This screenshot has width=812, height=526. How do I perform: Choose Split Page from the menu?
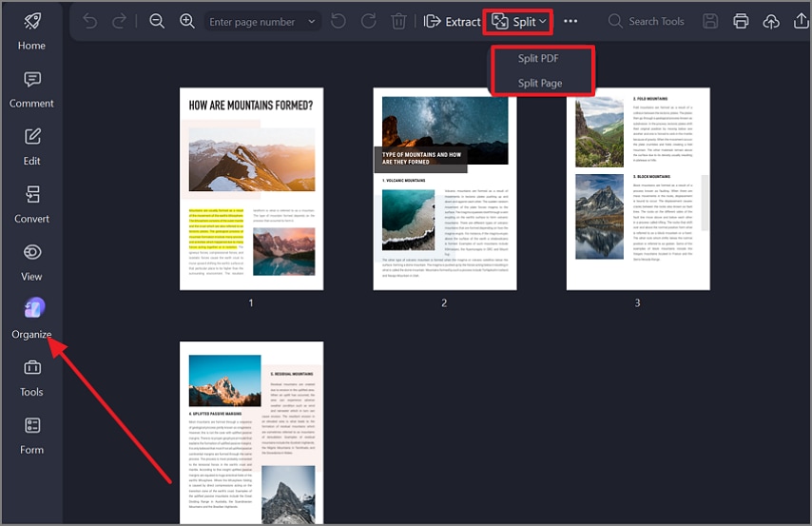(x=540, y=83)
